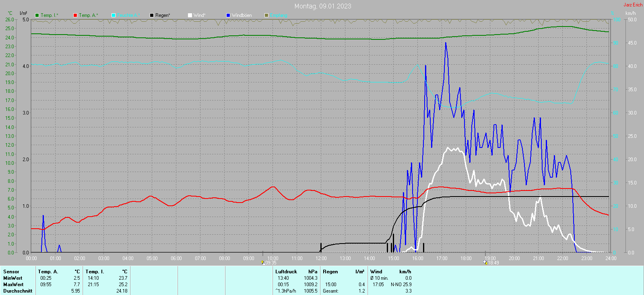Click the '26.0' label on the temperature axis

[10, 20]
